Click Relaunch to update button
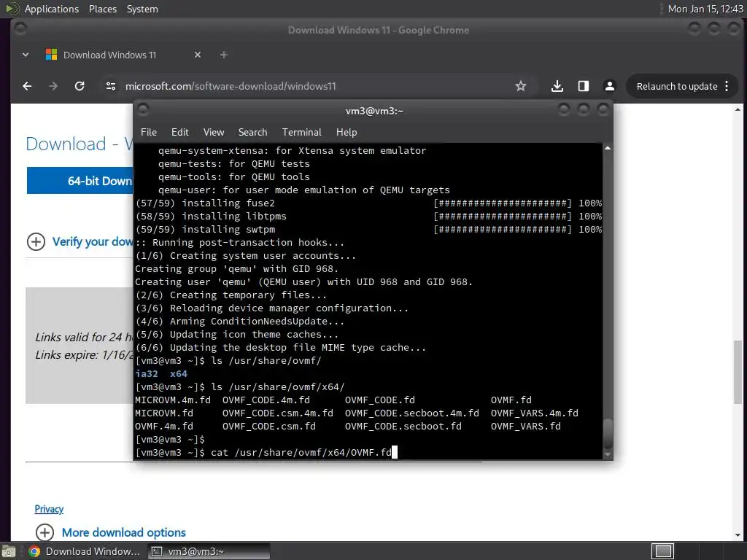The height and width of the screenshot is (560, 747). coord(676,86)
